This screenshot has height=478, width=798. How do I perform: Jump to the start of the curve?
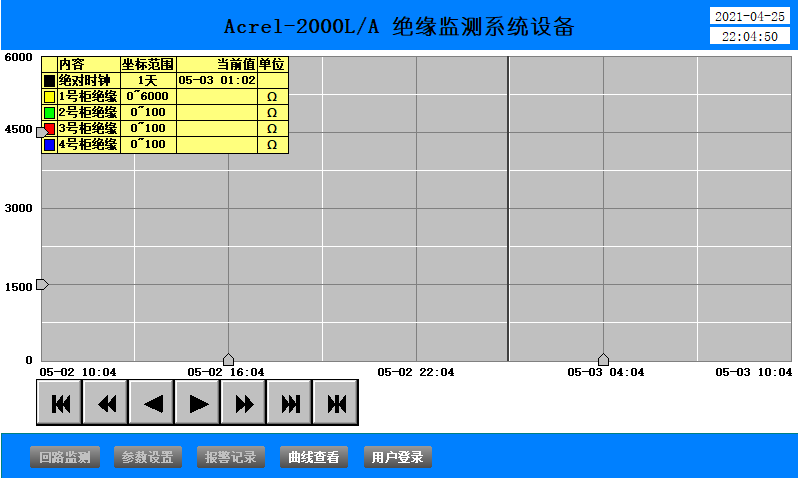(x=60, y=403)
